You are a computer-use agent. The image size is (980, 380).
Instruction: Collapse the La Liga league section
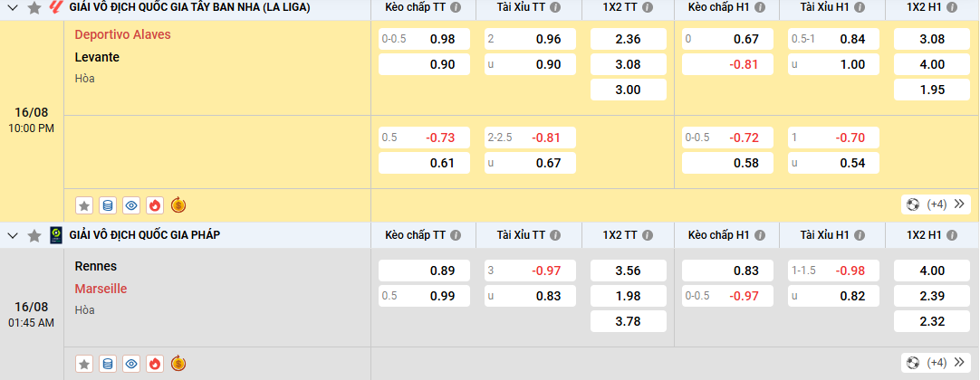13,8
